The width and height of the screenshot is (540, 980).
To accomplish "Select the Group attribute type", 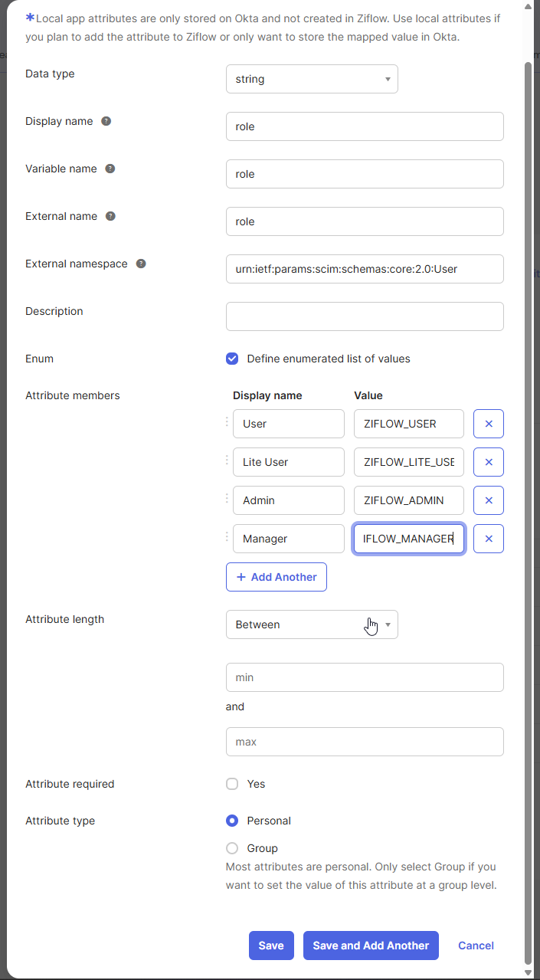I will click(232, 848).
